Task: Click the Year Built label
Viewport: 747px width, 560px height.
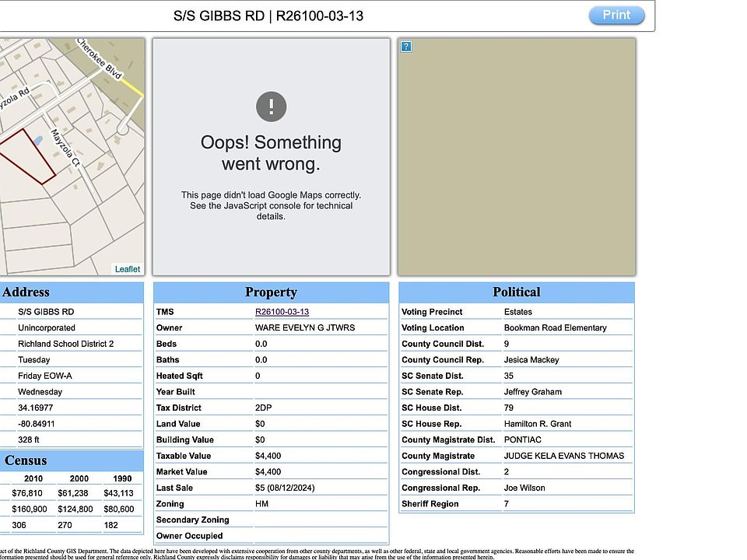Action: 176,392
